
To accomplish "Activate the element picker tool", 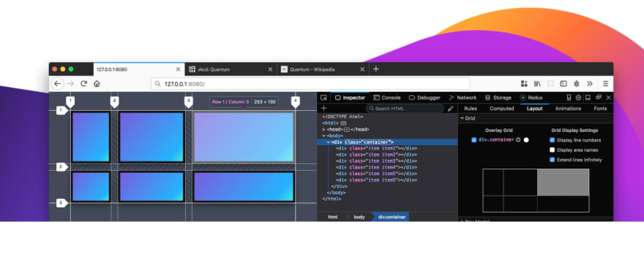I will pyautogui.click(x=323, y=97).
